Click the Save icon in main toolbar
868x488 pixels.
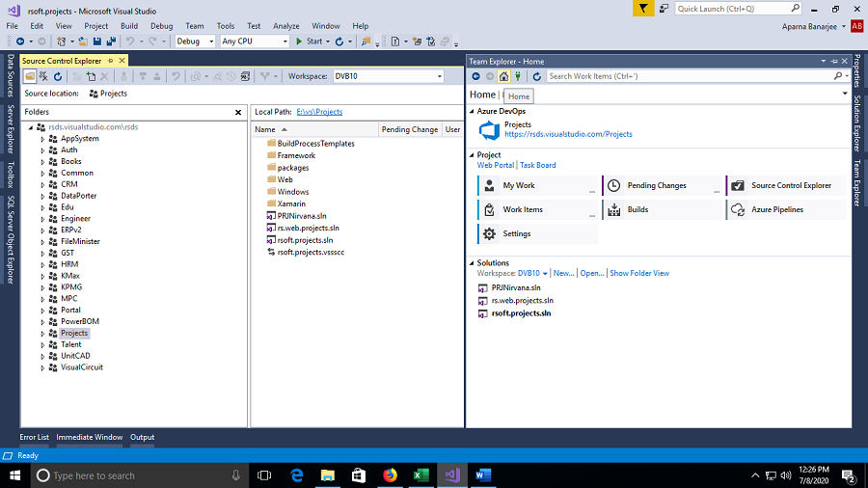[x=97, y=41]
